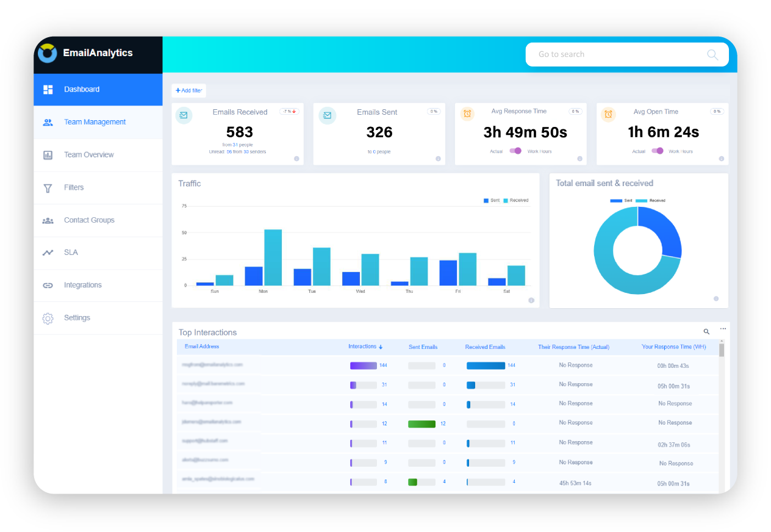Click the Emails Sent envelope icon

(328, 115)
